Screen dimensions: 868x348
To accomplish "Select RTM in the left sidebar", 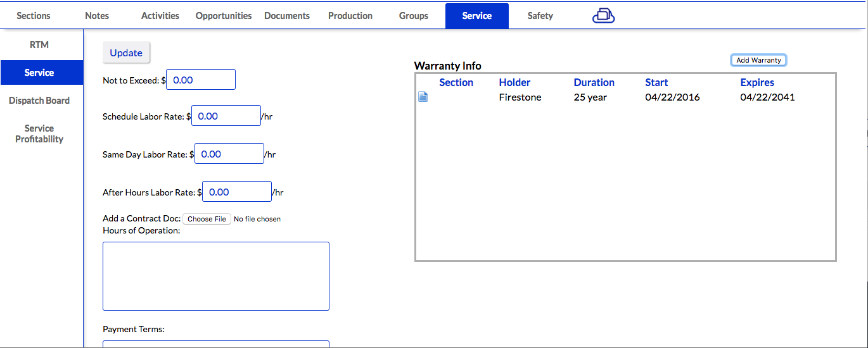I will (x=39, y=45).
